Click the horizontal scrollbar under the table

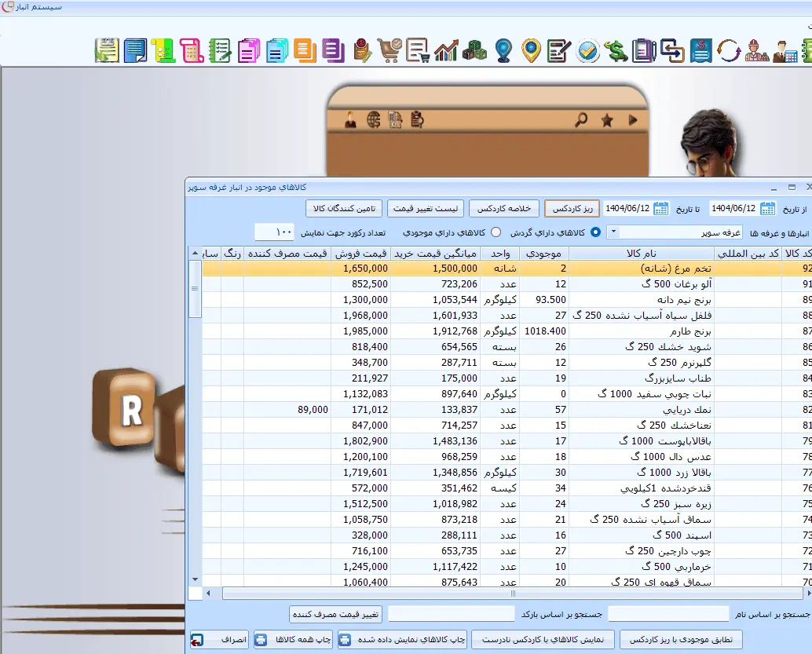coord(471,594)
